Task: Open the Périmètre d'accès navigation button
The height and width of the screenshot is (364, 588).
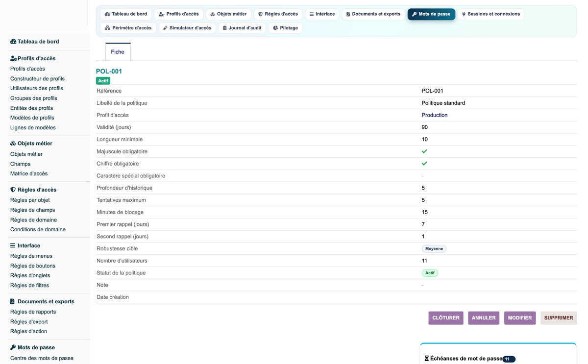Action: [128, 28]
